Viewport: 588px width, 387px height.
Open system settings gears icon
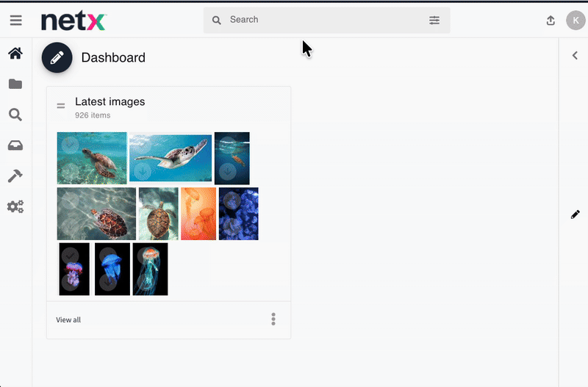coord(15,206)
